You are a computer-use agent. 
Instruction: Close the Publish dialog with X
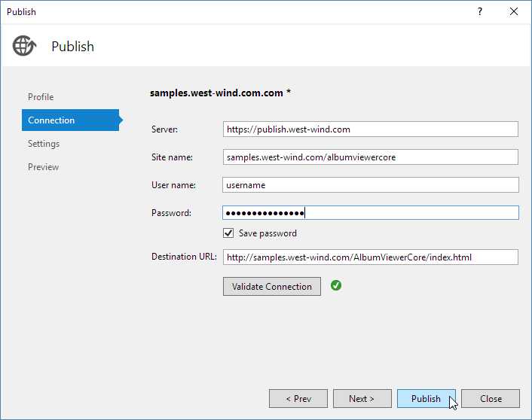(514, 11)
